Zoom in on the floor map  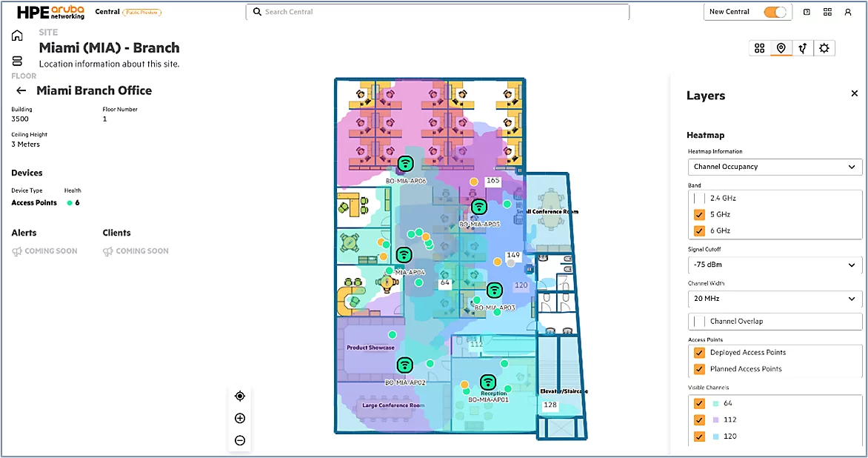pyautogui.click(x=240, y=418)
